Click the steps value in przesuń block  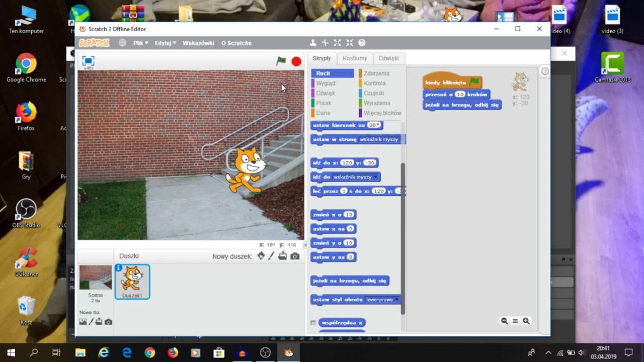(460, 95)
